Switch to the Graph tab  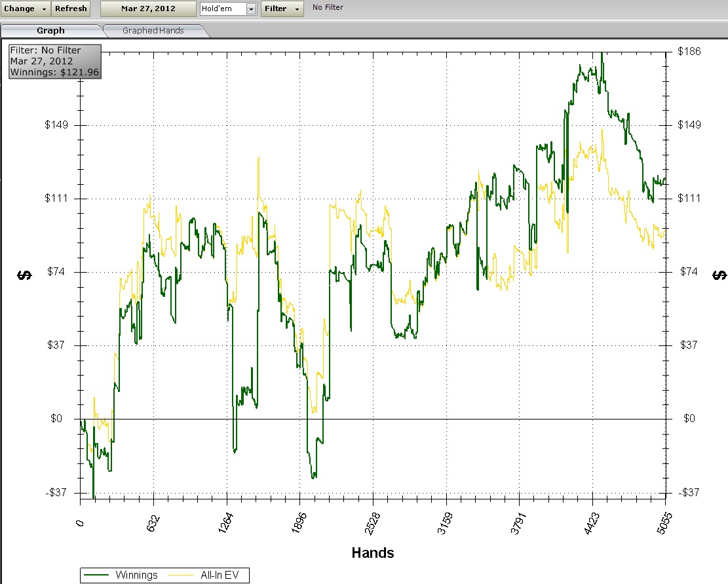pos(50,30)
